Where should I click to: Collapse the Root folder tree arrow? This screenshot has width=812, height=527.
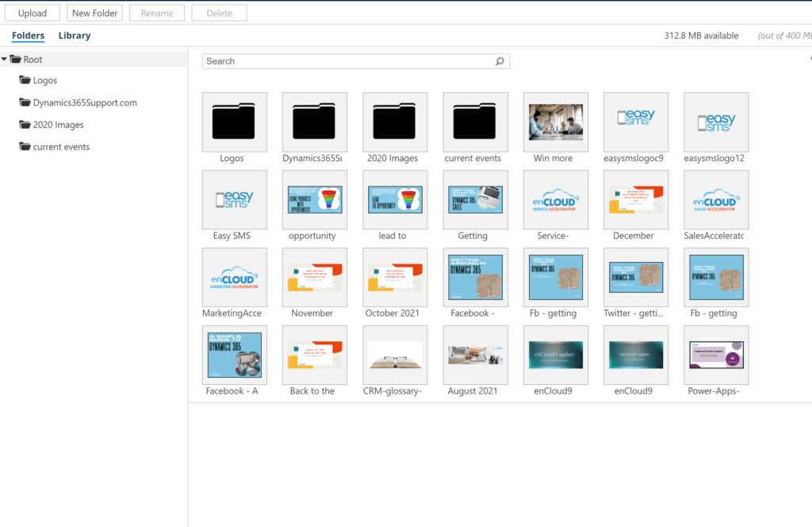pyautogui.click(x=4, y=60)
